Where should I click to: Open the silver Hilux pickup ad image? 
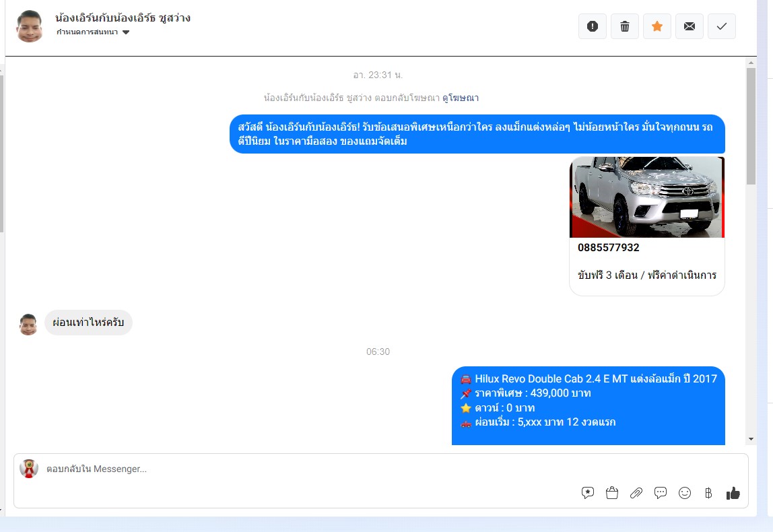coord(647,197)
